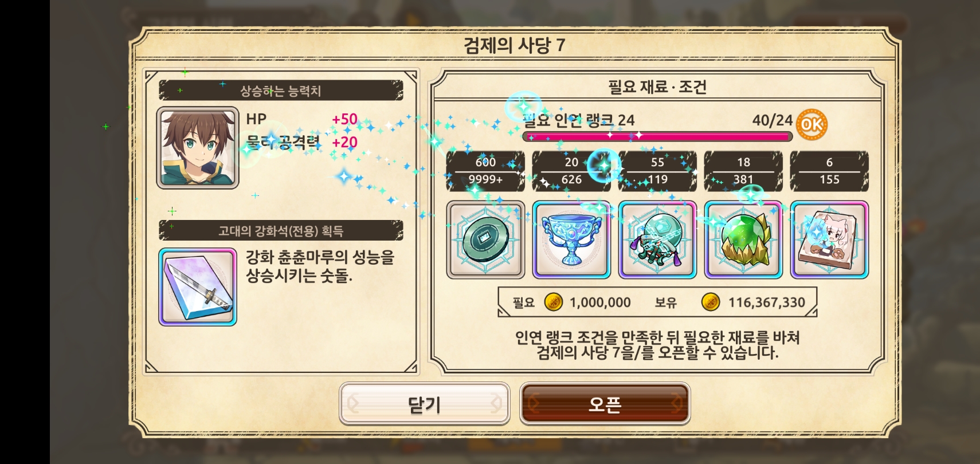980x464 pixels.
Task: Tap the required gold coin icon
Action: point(553,302)
